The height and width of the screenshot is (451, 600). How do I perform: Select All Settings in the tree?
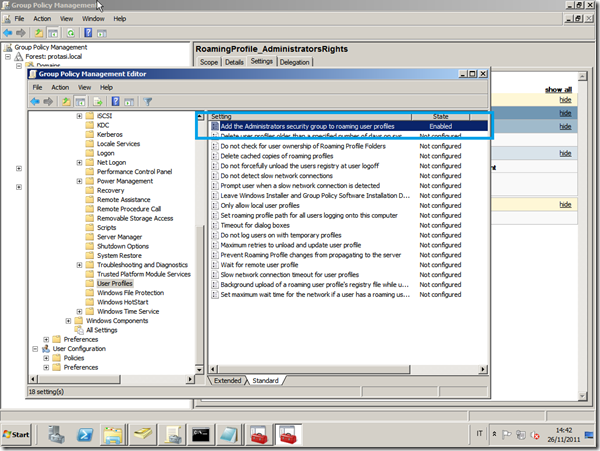point(101,330)
